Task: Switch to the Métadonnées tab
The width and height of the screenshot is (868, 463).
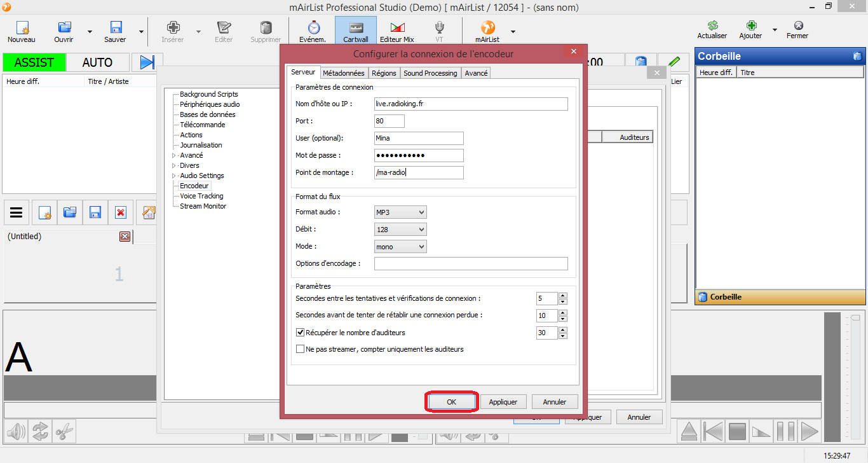Action: point(344,73)
